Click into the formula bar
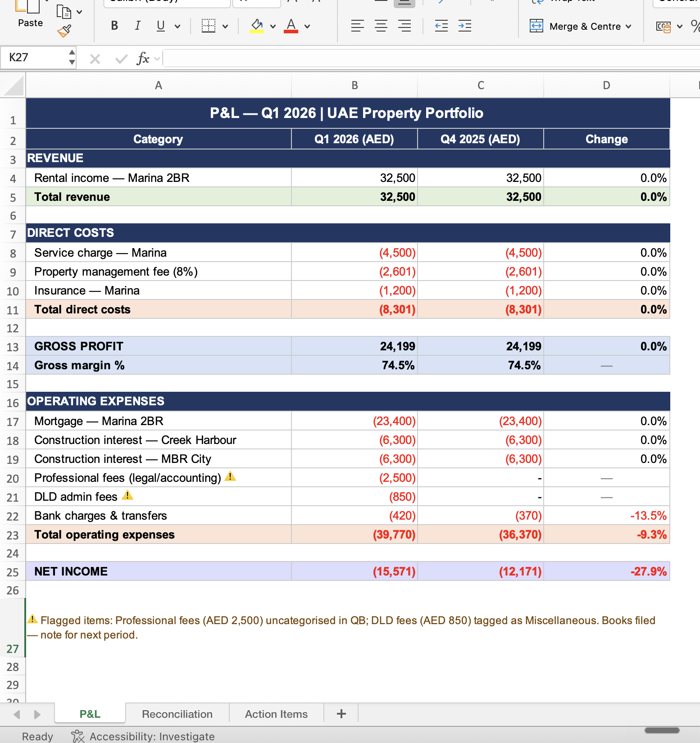700x743 pixels. pyautogui.click(x=431, y=59)
